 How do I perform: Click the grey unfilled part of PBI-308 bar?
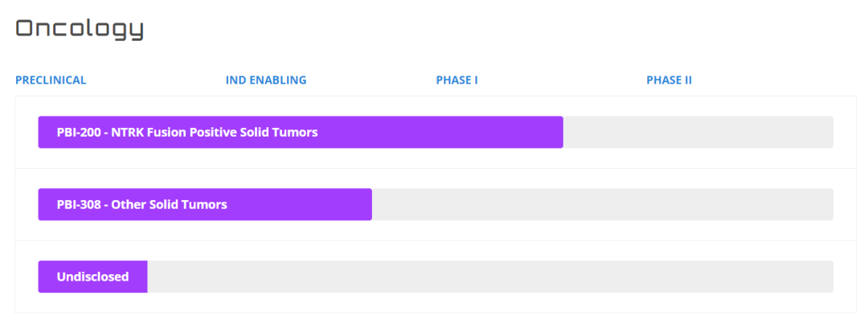click(603, 204)
